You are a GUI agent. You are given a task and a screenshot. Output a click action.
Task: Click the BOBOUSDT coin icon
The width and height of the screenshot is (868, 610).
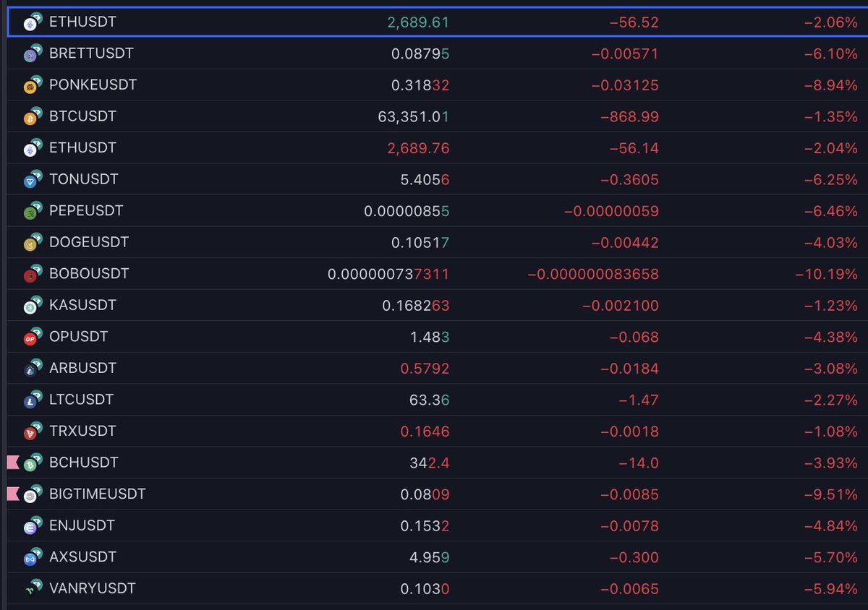click(33, 274)
